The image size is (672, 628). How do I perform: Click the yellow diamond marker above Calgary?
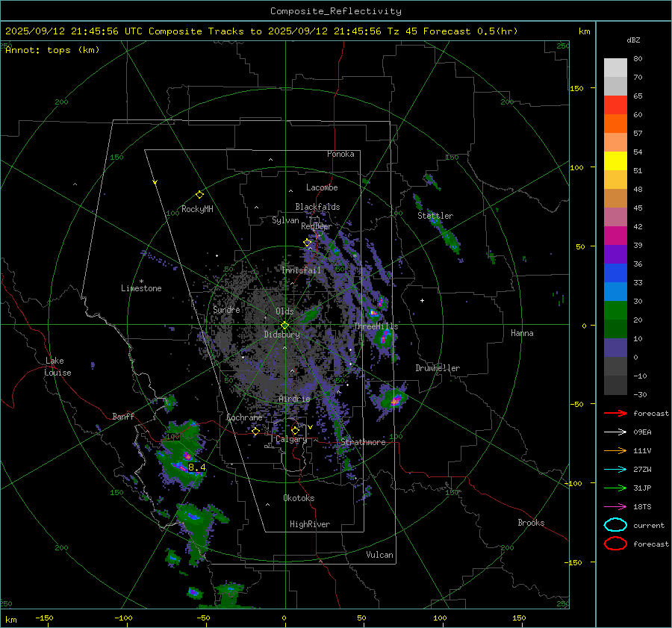[295, 430]
